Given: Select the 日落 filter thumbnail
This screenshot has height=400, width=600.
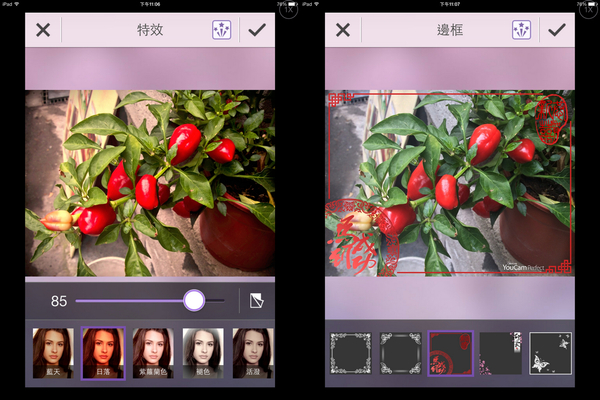Looking at the screenshot, I should pos(102,353).
